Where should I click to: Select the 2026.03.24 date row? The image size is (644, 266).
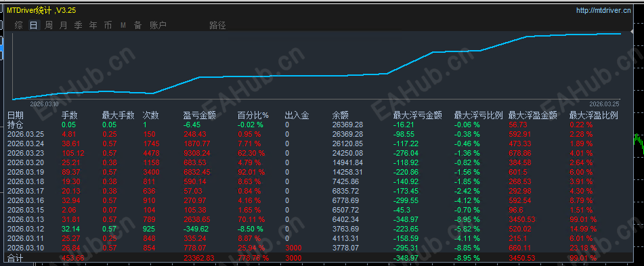(x=26, y=143)
